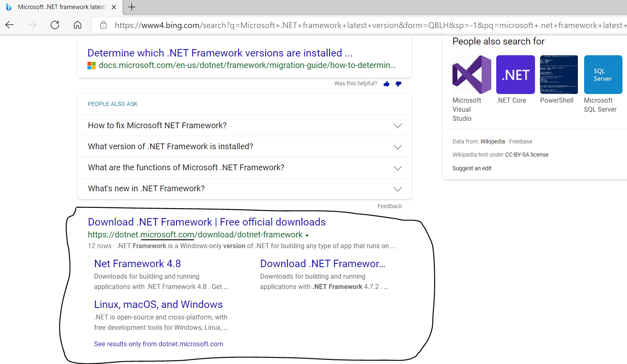627x364 pixels.
Task: Select the 'Microsoft .NET framework latest' tab
Action: point(61,7)
